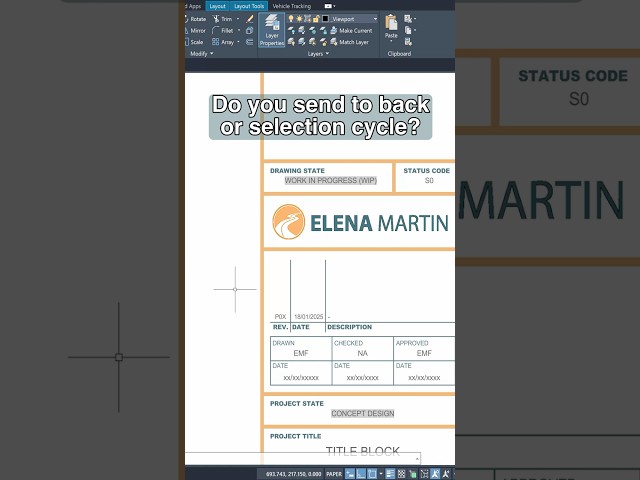Select the CONCEPT DESIGN field text
This screenshot has height=480, width=640.
coord(363,413)
